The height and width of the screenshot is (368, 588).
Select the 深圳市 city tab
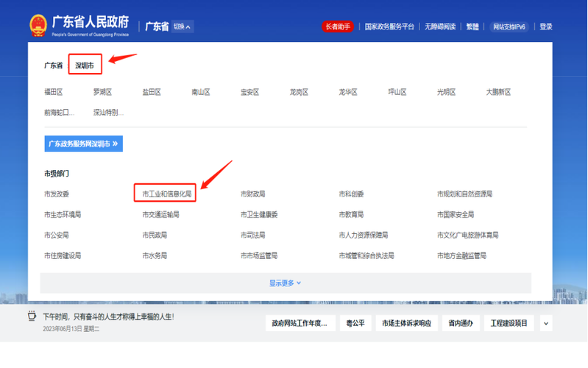(85, 66)
